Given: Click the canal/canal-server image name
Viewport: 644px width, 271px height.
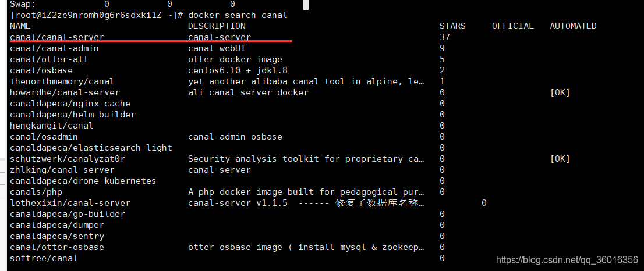Looking at the screenshot, I should (57, 37).
